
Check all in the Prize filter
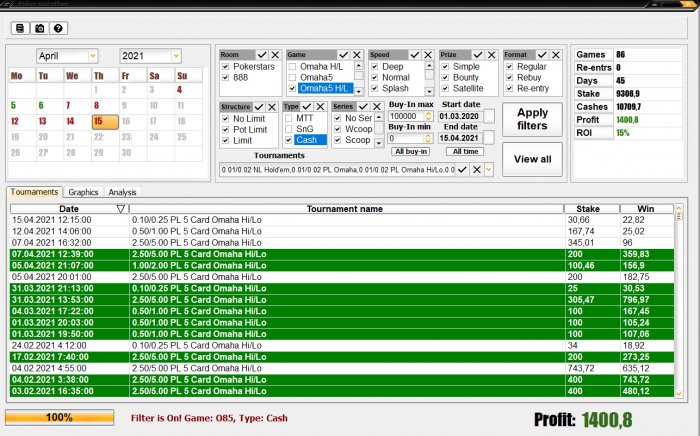coord(478,55)
